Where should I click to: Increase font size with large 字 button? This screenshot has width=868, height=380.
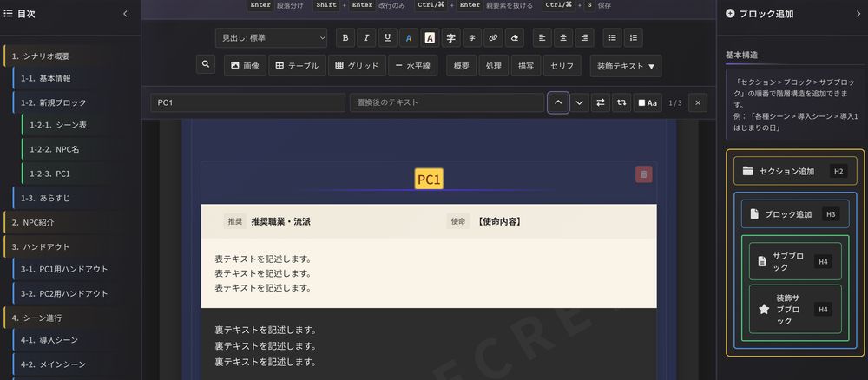click(x=451, y=37)
